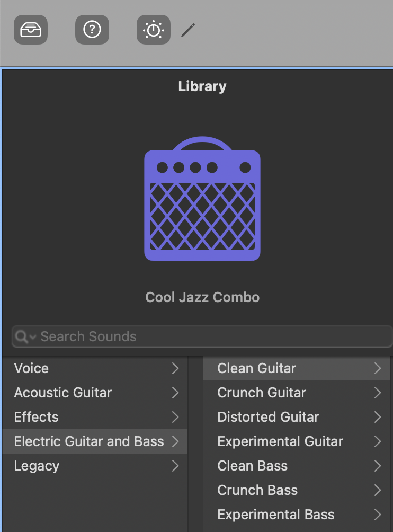Toggle the Smart Controls dial button

pyautogui.click(x=153, y=30)
